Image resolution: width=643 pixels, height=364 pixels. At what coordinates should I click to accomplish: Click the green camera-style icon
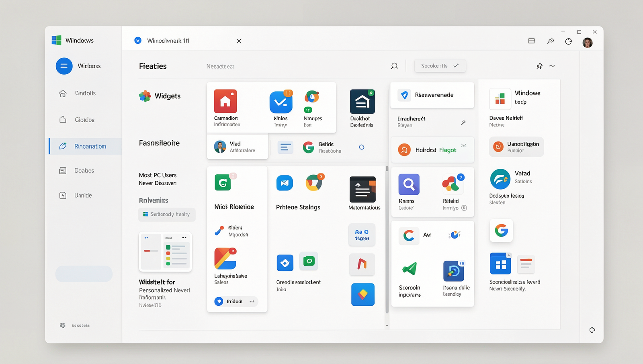309,261
